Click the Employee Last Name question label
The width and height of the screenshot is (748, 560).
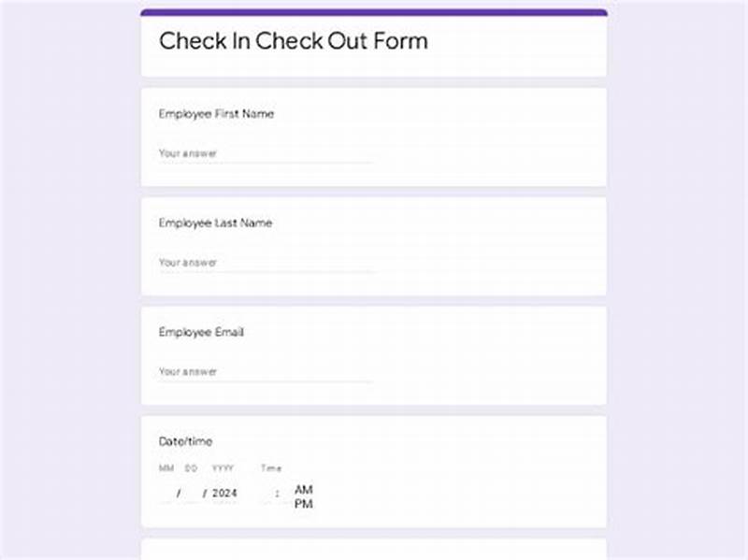click(214, 223)
